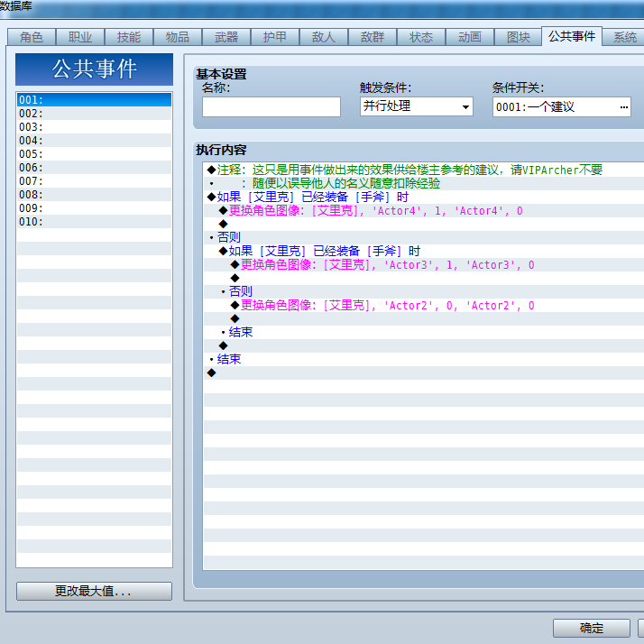Select the outer 否则 line
This screenshot has width=644, height=644.
(424, 237)
